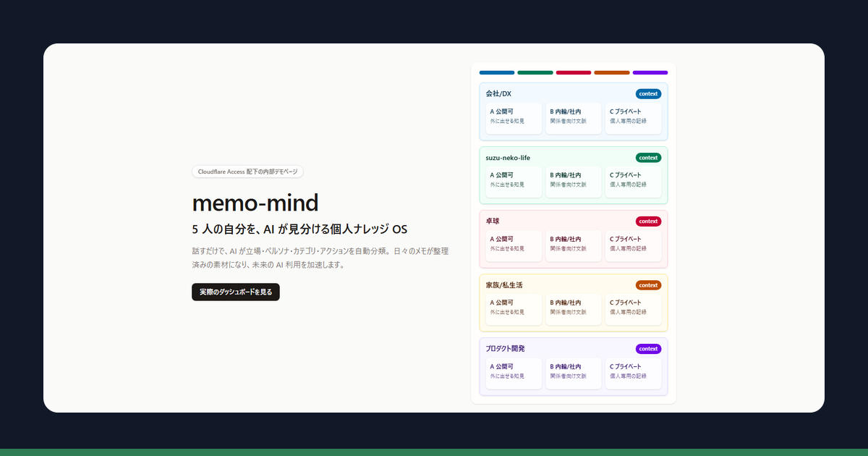
Task: Click the Cloudflare Access 配下の内部デモページ badge
Action: point(247,172)
